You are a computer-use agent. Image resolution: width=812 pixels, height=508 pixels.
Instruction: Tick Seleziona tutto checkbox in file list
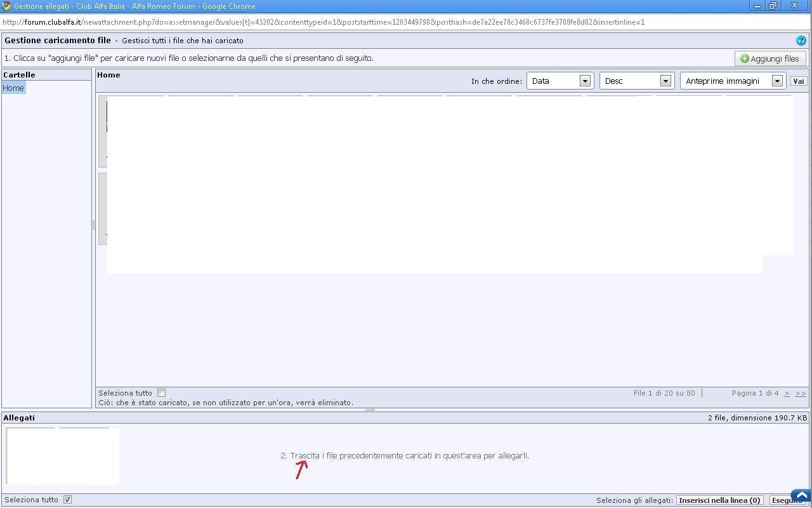161,393
